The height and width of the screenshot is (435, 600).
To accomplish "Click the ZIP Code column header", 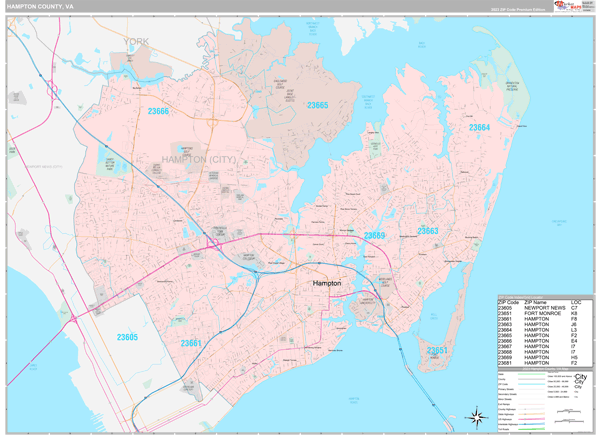I will coord(509,301).
